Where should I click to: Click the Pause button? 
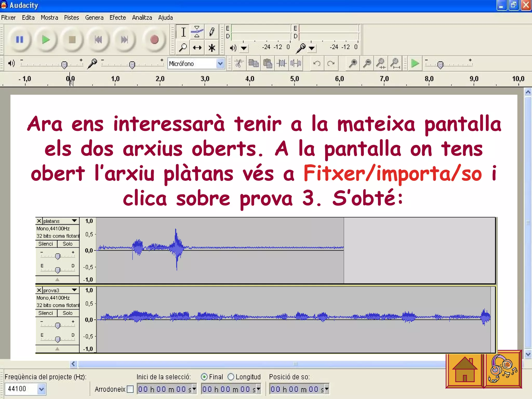[20, 39]
